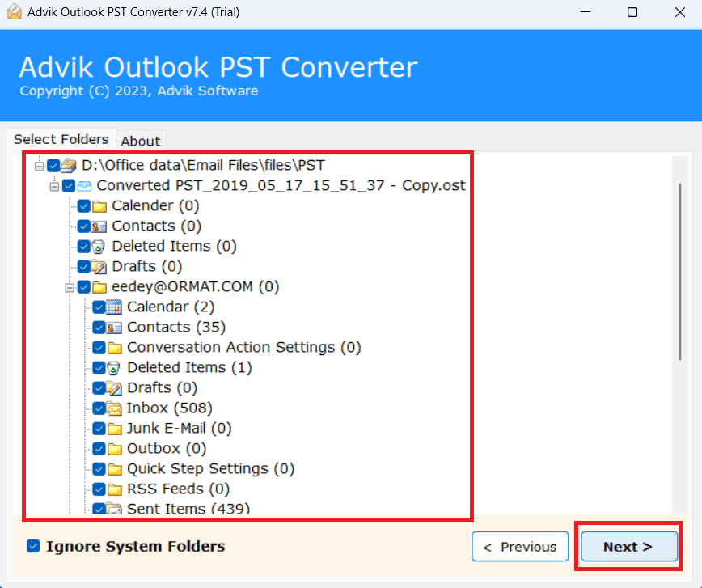Click the calendar grid icon beside Calendar (2)
The height and width of the screenshot is (588, 702).
pyautogui.click(x=114, y=307)
